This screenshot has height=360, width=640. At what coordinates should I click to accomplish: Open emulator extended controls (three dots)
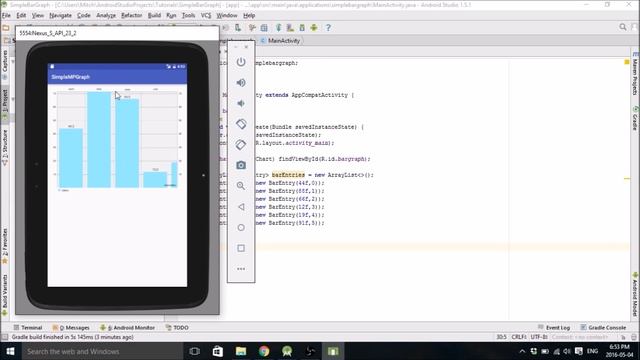click(241, 269)
